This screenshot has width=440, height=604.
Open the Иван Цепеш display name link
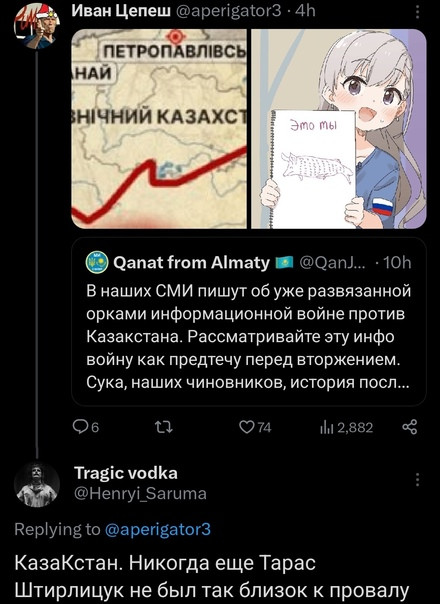pyautogui.click(x=121, y=11)
